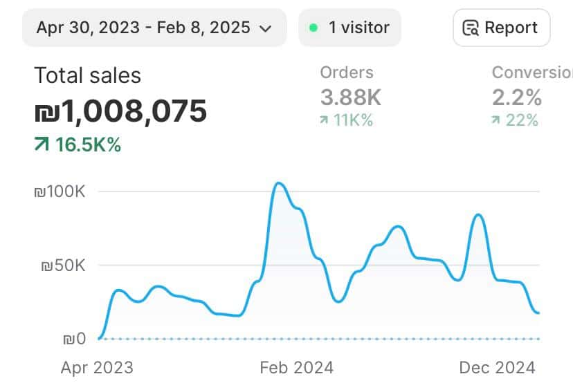
Task: Click the 2.2% conversion value
Action: point(516,97)
